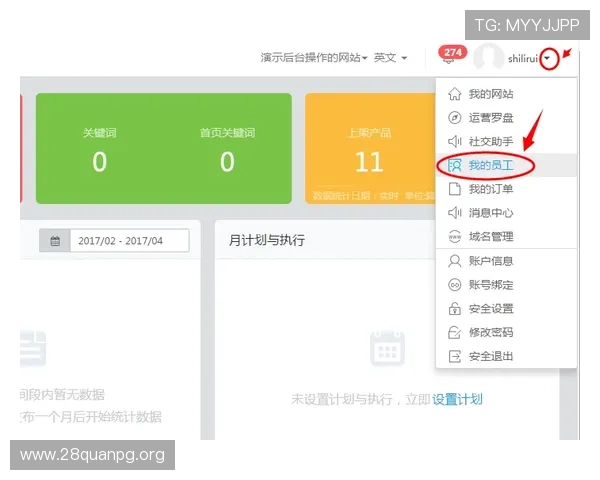The height and width of the screenshot is (480, 600).
Task: Click the link icon beside 账号绑定
Action: click(454, 285)
